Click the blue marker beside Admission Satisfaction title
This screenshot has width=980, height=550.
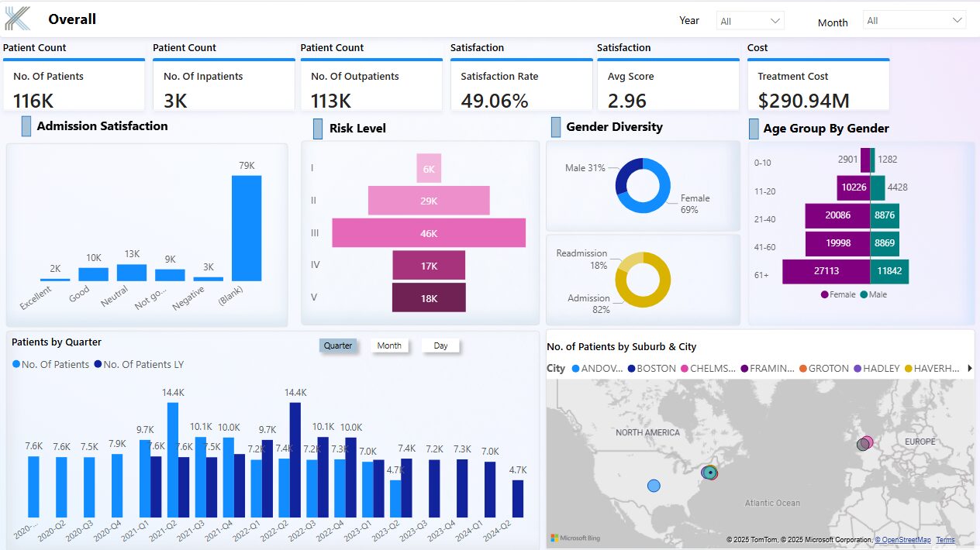click(x=26, y=126)
